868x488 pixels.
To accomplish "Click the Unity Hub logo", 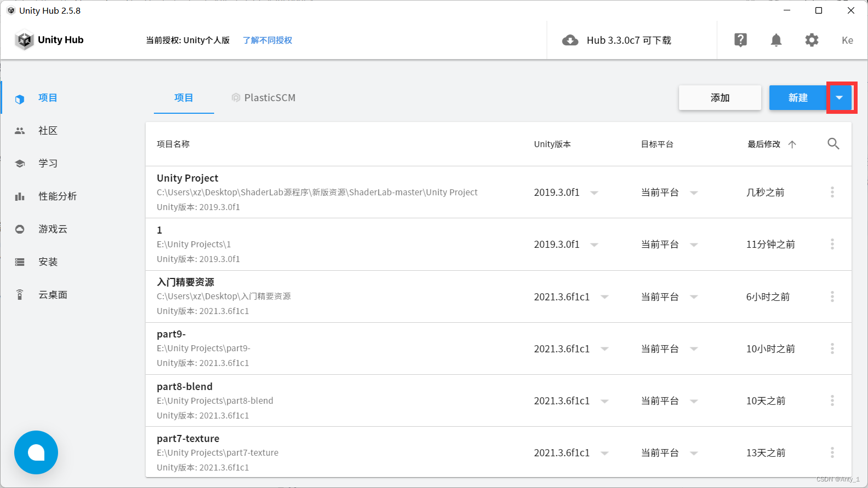I will (49, 40).
